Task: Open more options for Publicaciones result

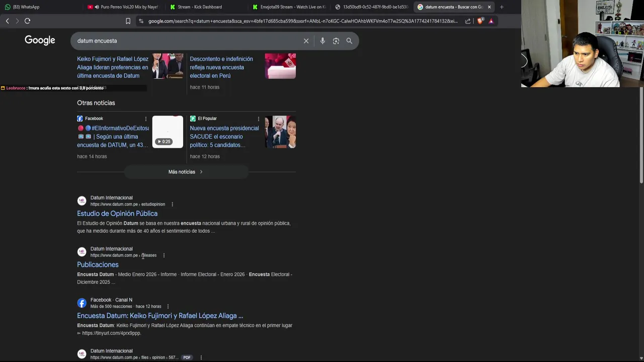Action: [x=164, y=255]
